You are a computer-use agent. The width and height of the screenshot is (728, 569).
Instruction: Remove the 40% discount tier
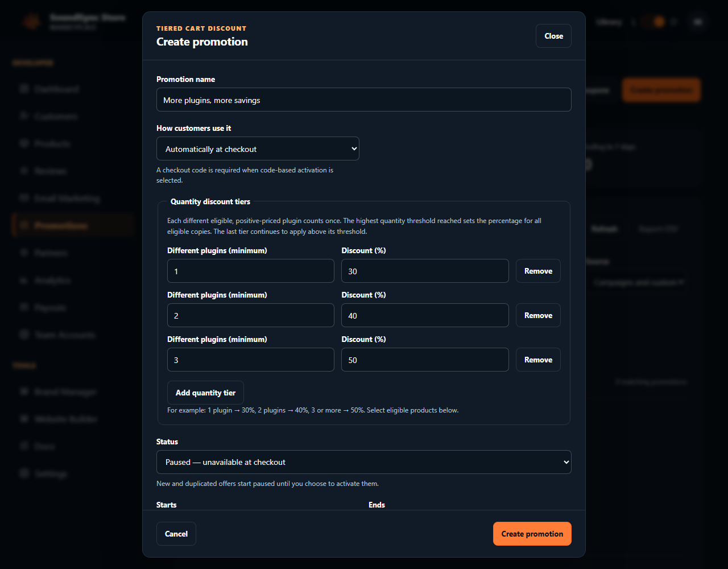pyautogui.click(x=538, y=315)
